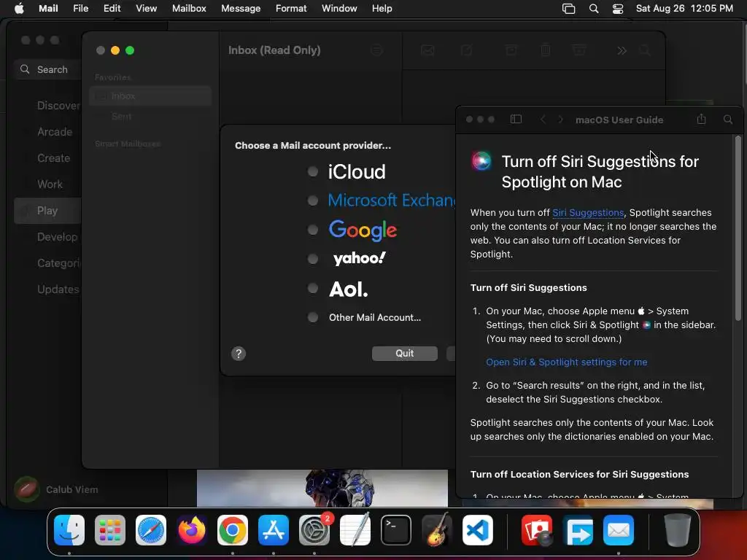Click the Compose new message icon
The image size is (747, 560).
pyautogui.click(x=466, y=50)
